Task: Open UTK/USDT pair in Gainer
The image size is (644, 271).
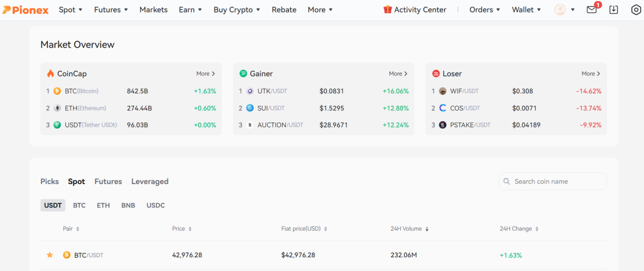Action: click(272, 91)
